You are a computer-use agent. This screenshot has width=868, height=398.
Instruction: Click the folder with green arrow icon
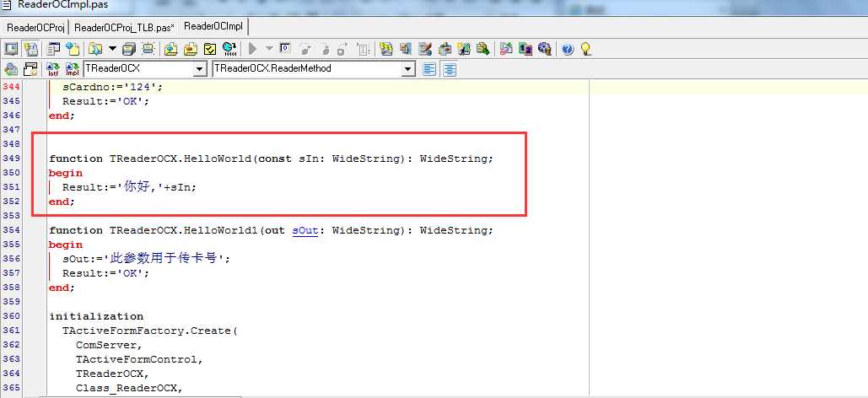pyautogui.click(x=483, y=49)
